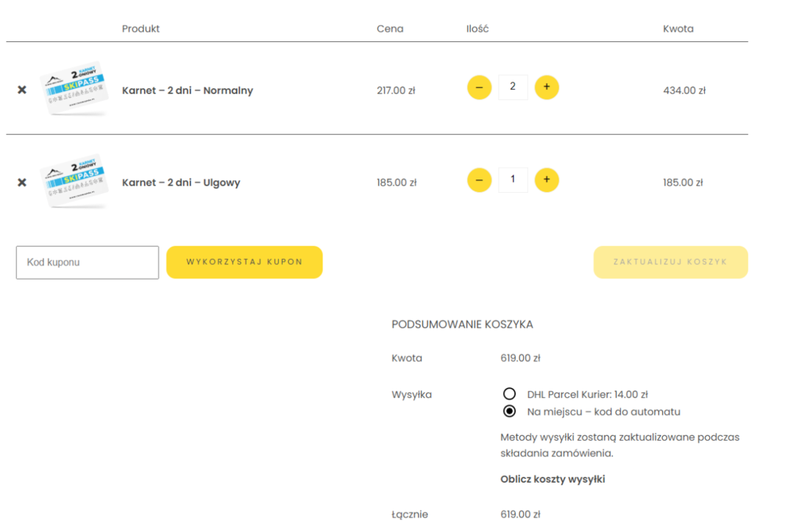The width and height of the screenshot is (802, 532).
Task: Click the Wysyłka label
Action: [412, 394]
